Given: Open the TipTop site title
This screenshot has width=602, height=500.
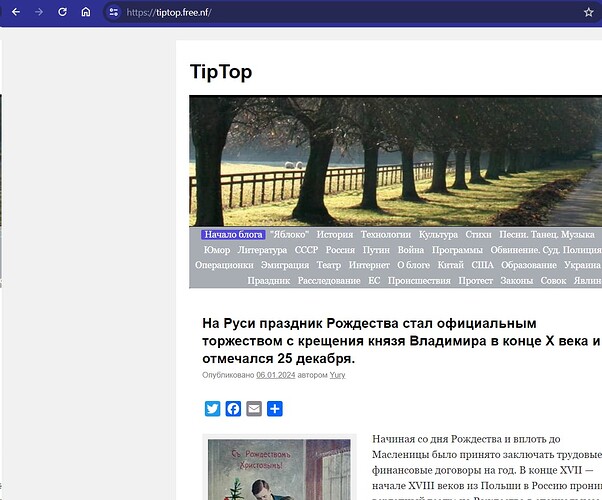Looking at the screenshot, I should coord(220,72).
